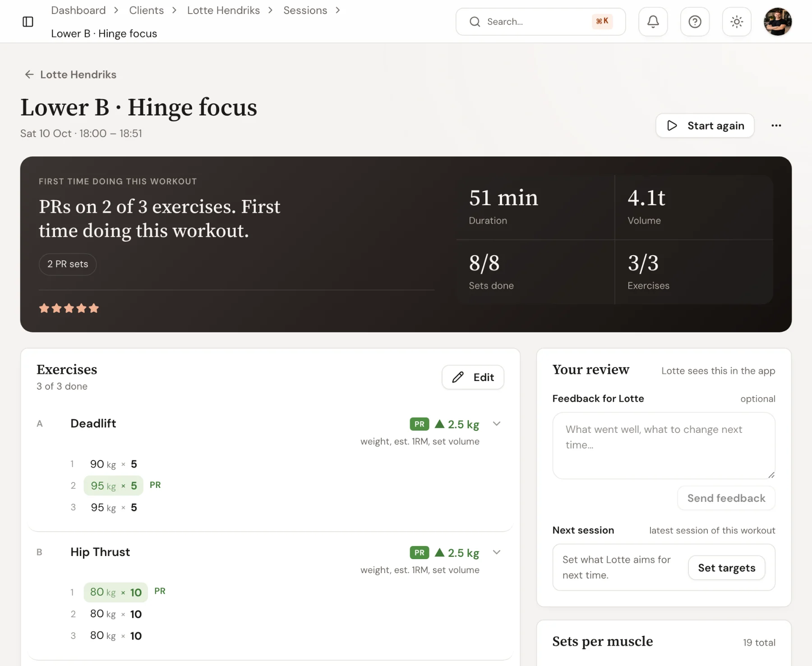Click Send feedback button

[x=726, y=498]
